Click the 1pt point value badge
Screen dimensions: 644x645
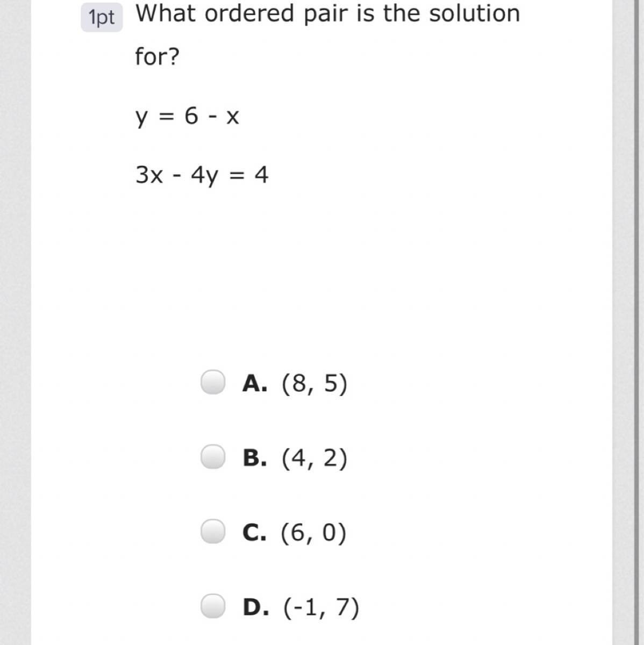tap(102, 17)
